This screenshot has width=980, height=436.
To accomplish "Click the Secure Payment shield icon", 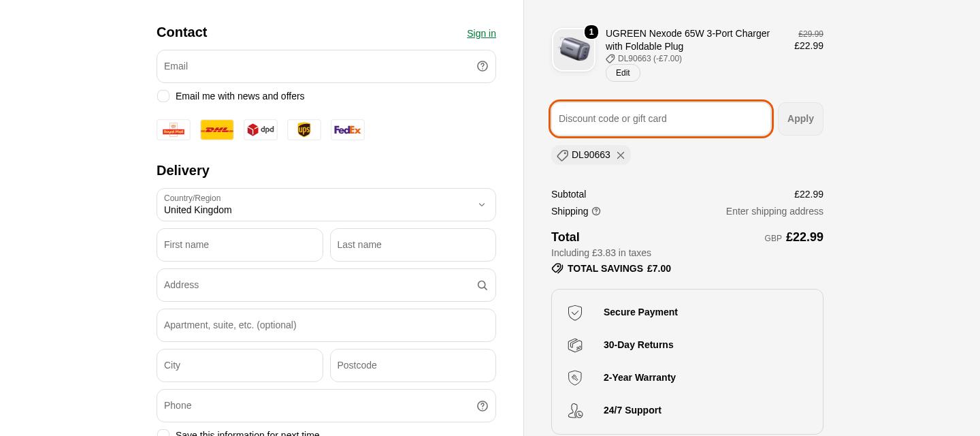I will coord(575,313).
